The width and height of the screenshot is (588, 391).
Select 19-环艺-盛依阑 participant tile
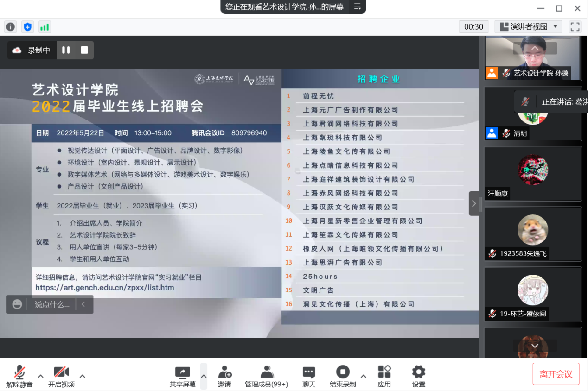click(532, 294)
